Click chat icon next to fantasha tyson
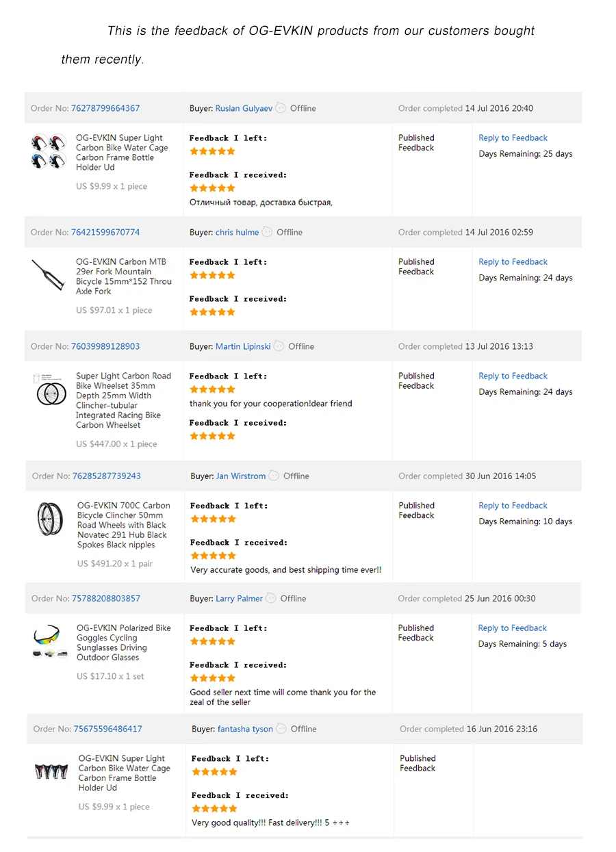This screenshot has height=852, width=616. [281, 729]
